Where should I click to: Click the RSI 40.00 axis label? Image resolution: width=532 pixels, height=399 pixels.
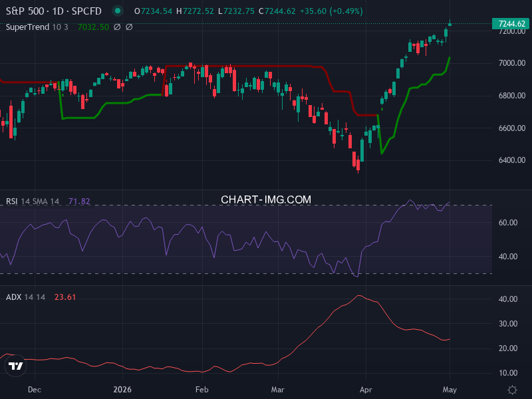508,257
